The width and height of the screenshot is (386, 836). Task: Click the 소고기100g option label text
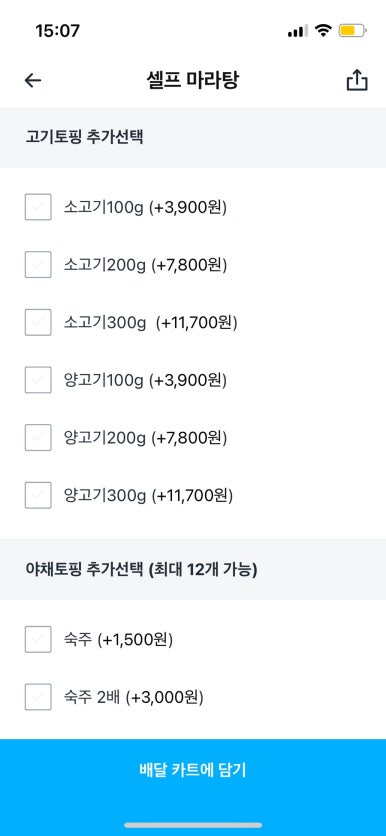coord(146,207)
